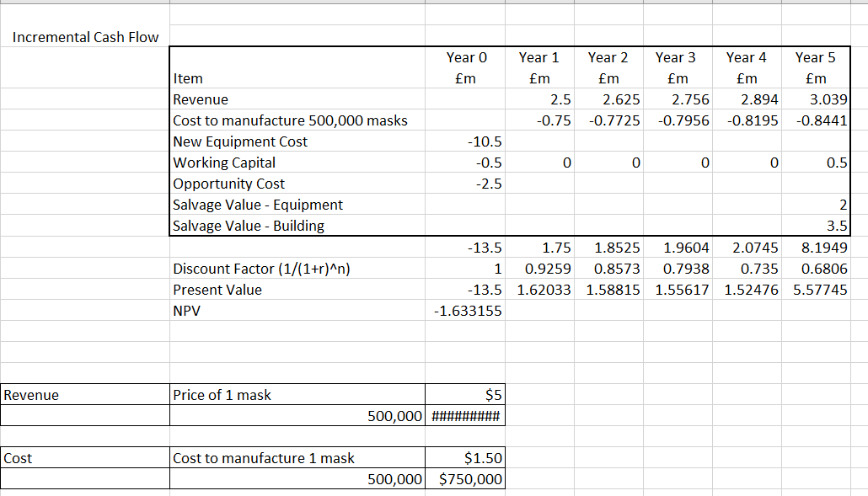Select the Year 0 total cash flow -13.5
The width and height of the screenshot is (868, 496).
point(465,248)
